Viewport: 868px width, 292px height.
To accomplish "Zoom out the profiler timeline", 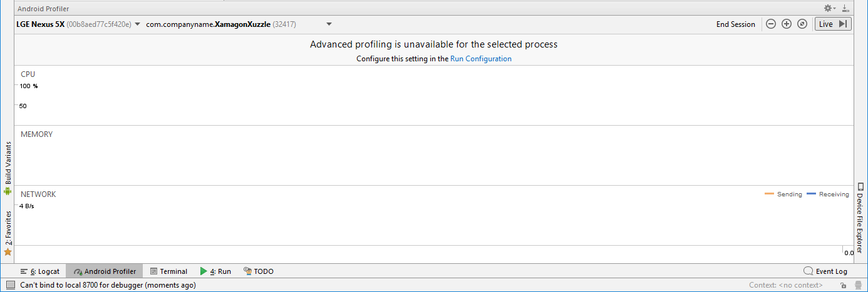I will point(771,24).
